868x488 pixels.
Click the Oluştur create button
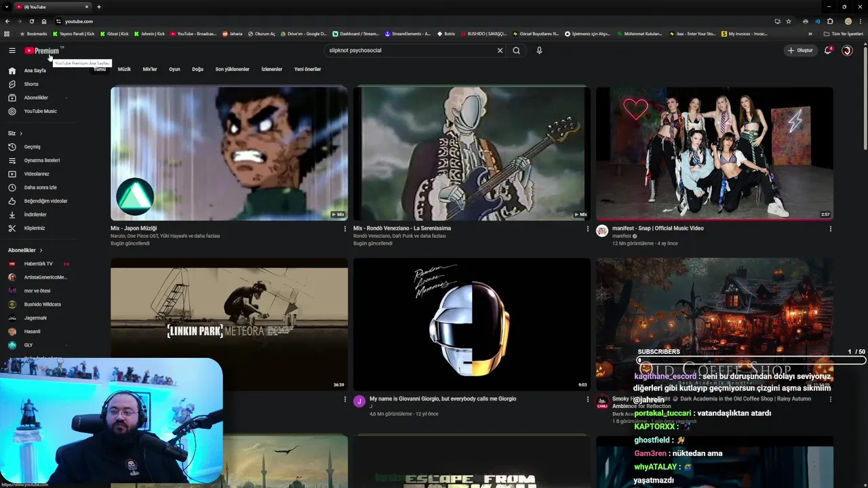point(800,50)
